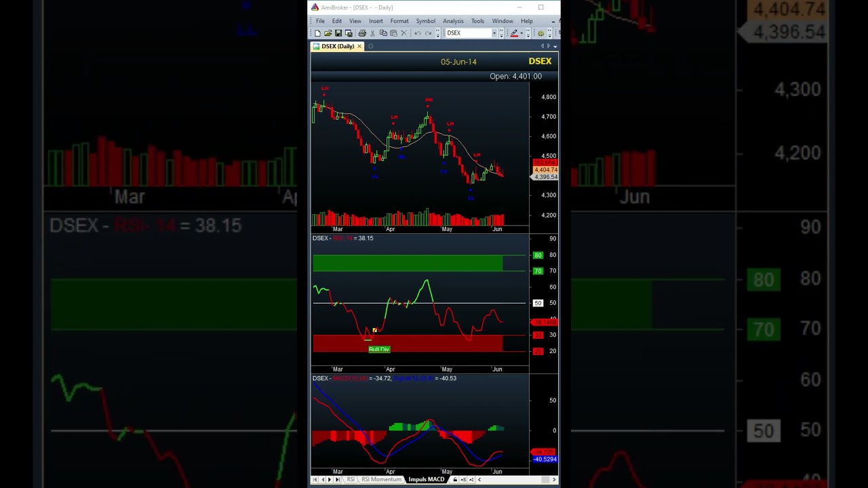Open the Symbol menu
The image size is (868, 488).
tap(426, 21)
